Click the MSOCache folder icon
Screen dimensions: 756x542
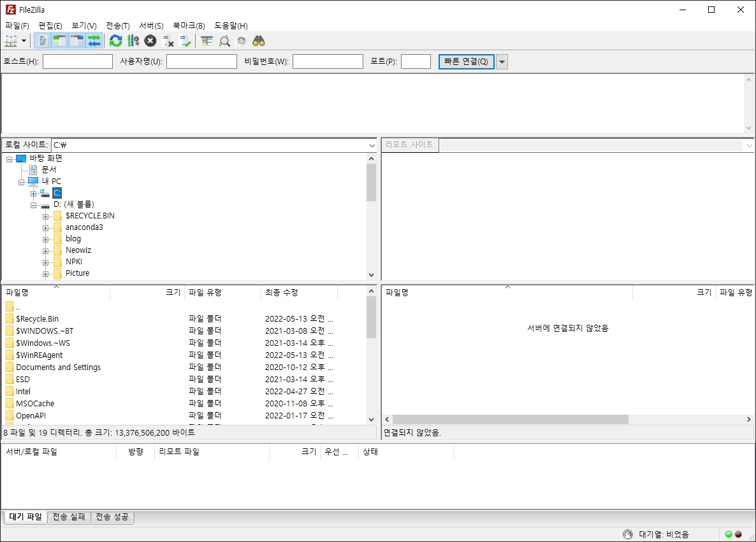click(x=10, y=403)
